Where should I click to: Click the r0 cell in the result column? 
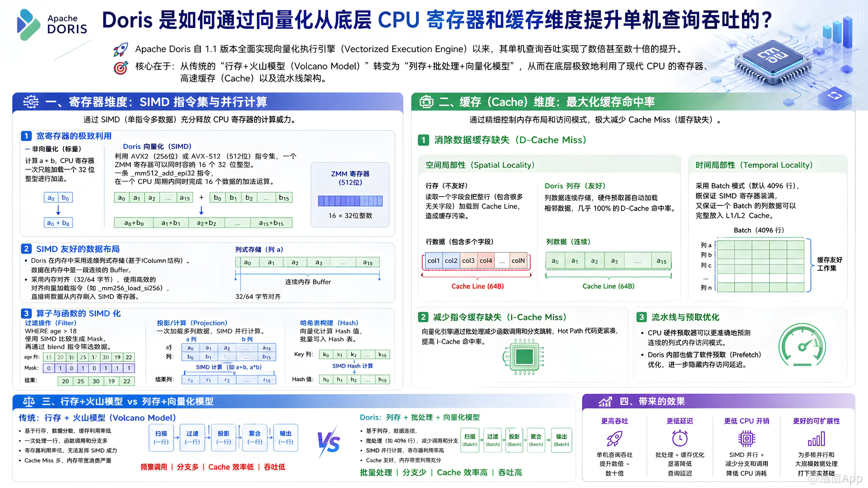click(x=190, y=380)
